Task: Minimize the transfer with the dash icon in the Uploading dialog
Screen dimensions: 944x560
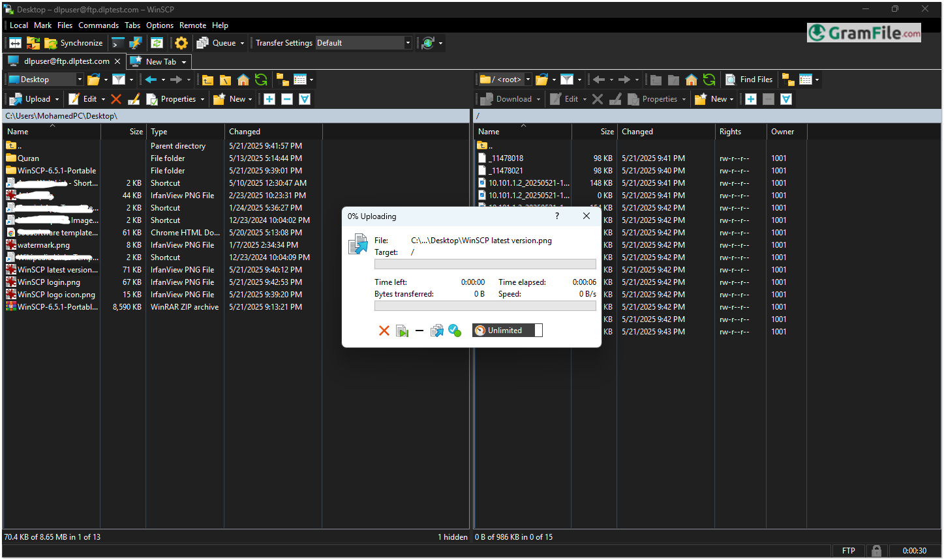Action: (x=419, y=331)
